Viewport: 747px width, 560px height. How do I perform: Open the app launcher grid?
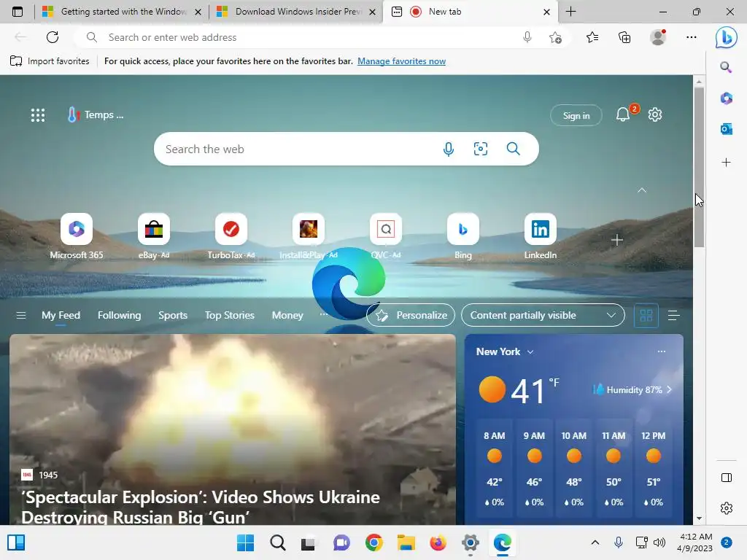click(38, 114)
